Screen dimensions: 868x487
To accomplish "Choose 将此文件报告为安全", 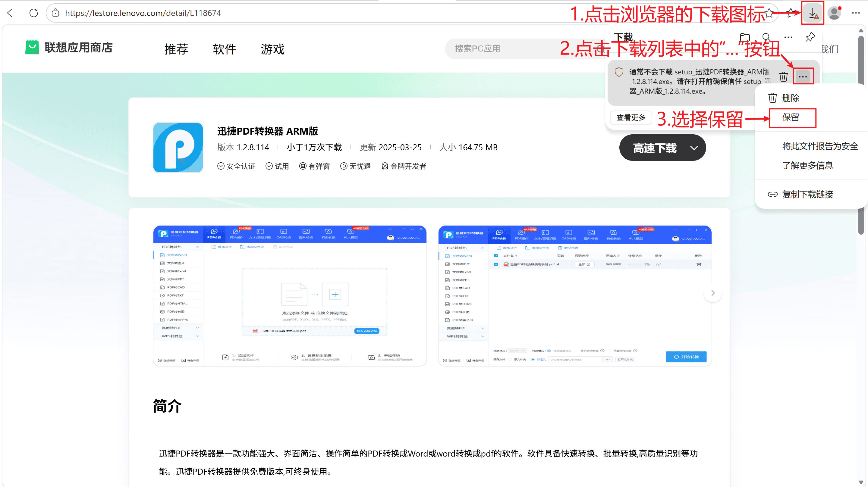I will (x=820, y=146).
